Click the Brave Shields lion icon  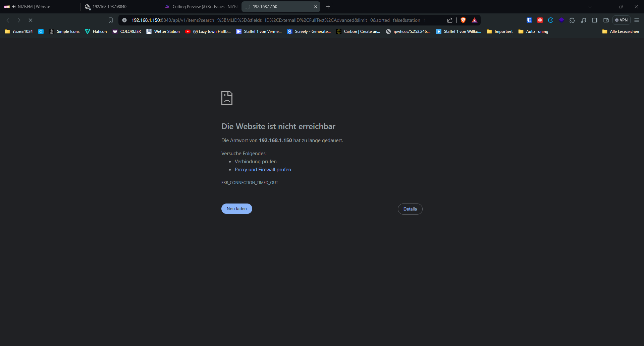coord(463,20)
